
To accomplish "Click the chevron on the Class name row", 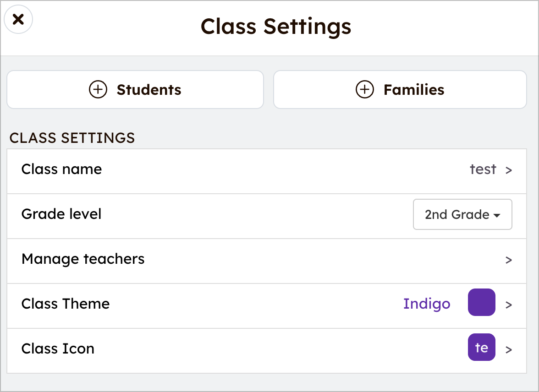I will pos(509,169).
